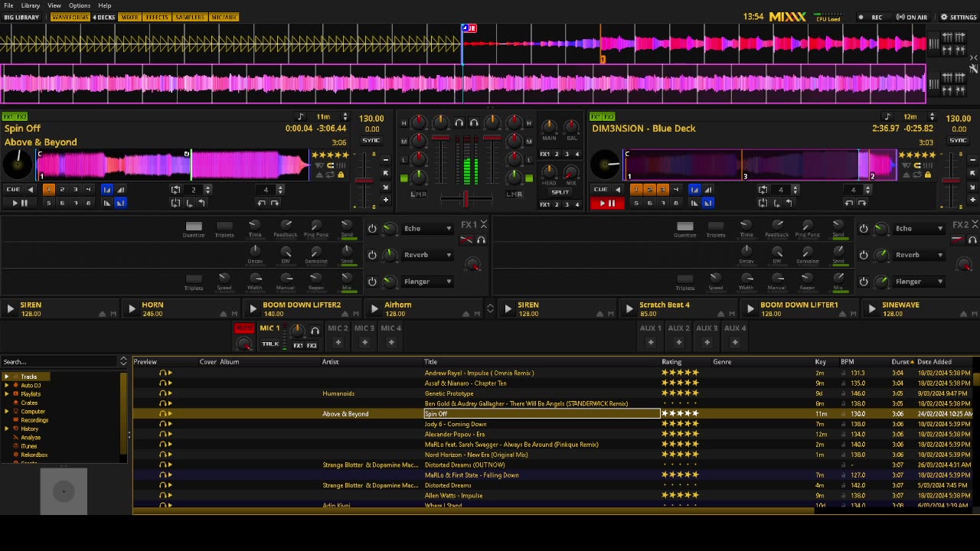Open the Help menu
Viewport: 980px width, 551px height.
click(x=105, y=5)
